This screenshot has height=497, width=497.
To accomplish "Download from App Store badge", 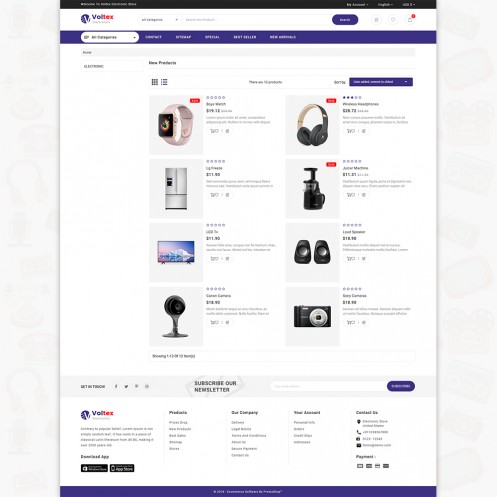I will tap(122, 468).
